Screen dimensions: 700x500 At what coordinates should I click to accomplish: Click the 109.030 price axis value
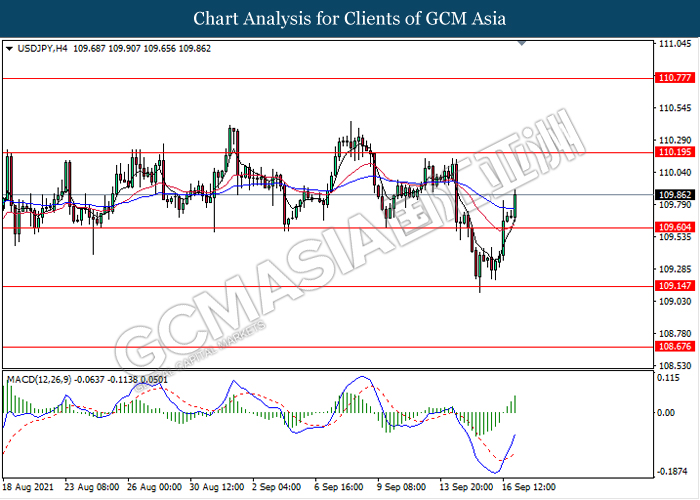coord(675,302)
